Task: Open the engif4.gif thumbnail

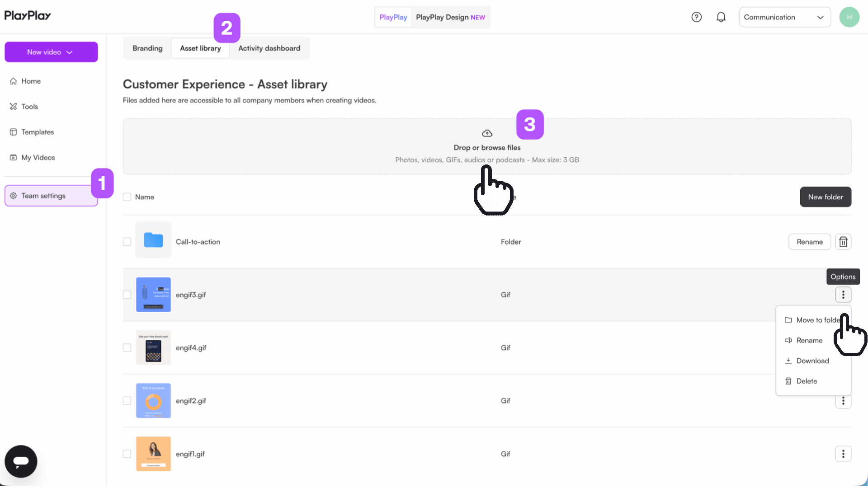Action: 153,347
